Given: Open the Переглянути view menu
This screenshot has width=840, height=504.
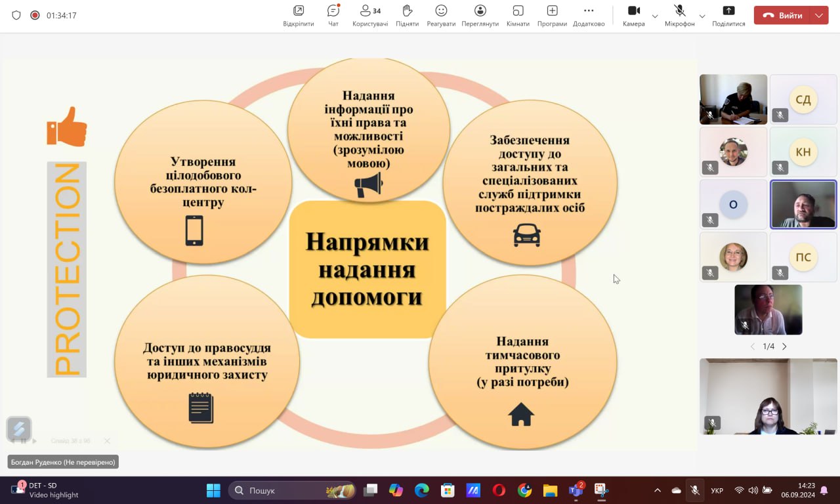Looking at the screenshot, I should (x=480, y=16).
